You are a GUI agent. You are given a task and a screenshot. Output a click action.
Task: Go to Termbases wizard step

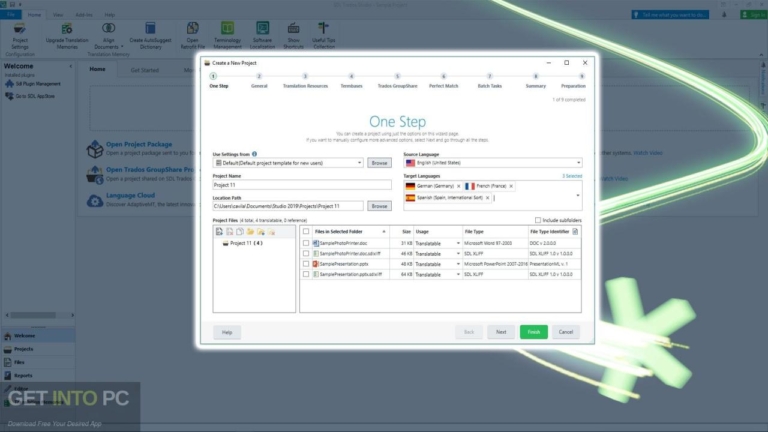(x=351, y=81)
